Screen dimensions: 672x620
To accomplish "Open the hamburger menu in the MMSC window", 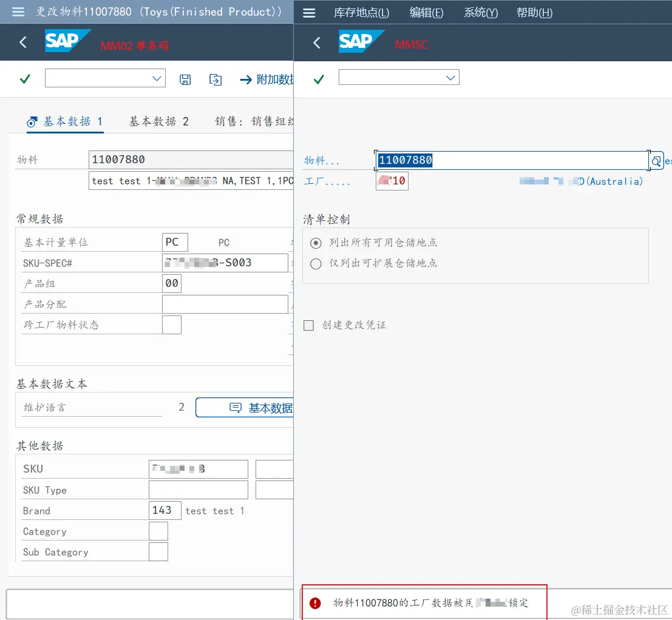I will point(309,13).
